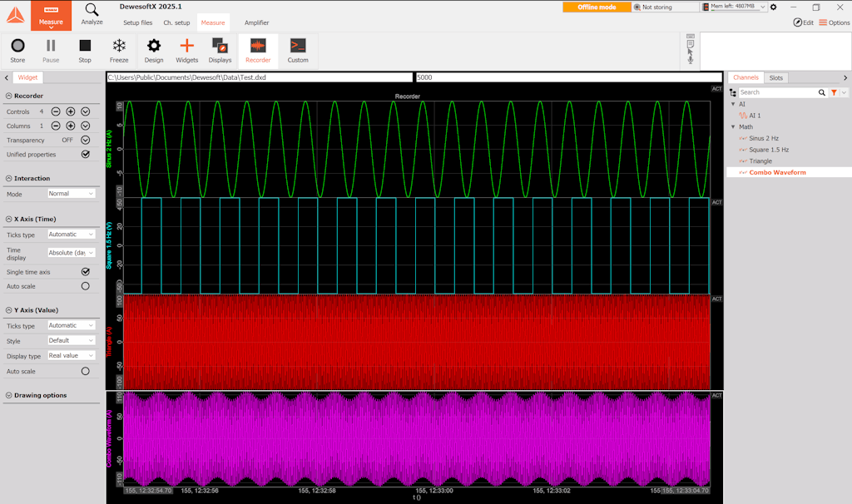852x504 pixels.
Task: Toggle Single time axis checkbox
Action: point(86,272)
